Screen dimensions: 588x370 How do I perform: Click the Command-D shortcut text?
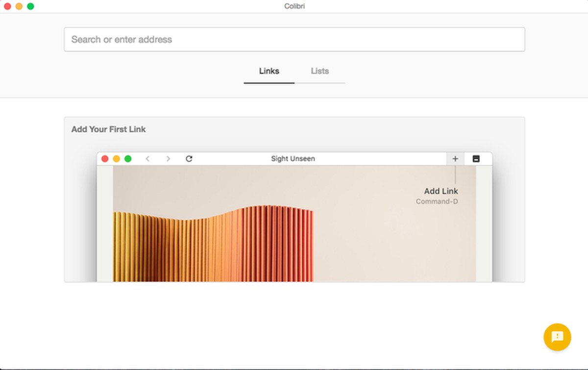click(437, 201)
